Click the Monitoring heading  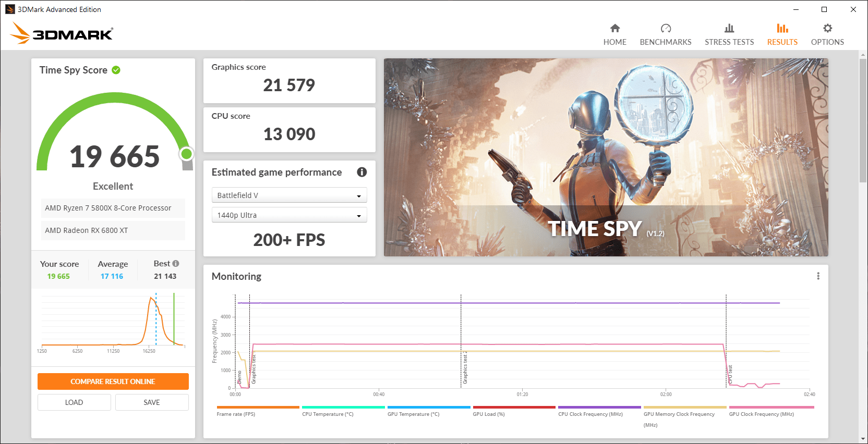236,276
